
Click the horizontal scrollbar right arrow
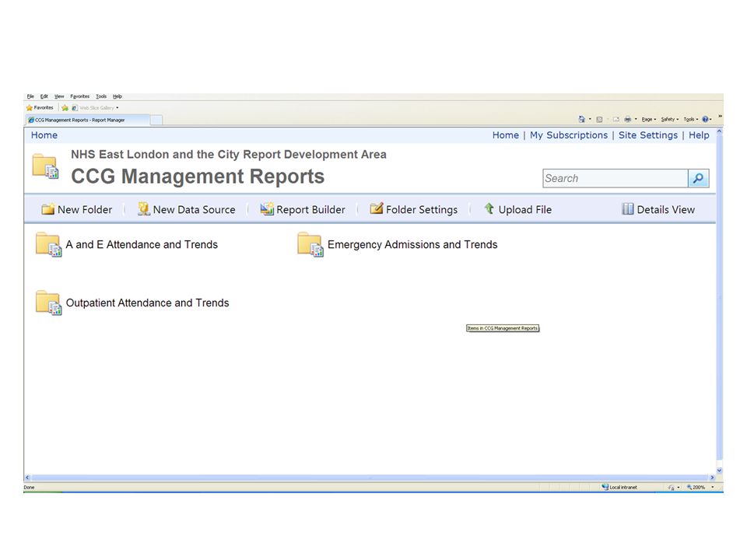coord(712,477)
